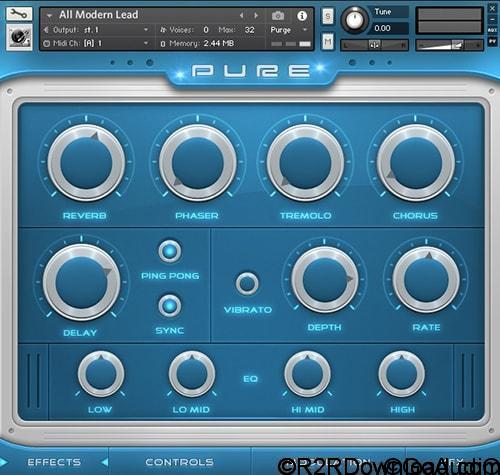Adjust the L-R pan slider
Viewport: 500px width, 475px height.
tap(375, 45)
